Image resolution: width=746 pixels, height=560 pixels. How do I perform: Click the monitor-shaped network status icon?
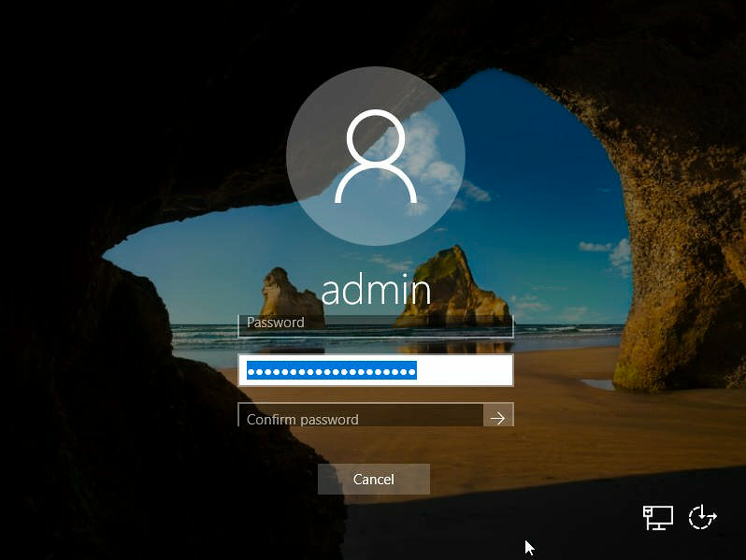[658, 517]
